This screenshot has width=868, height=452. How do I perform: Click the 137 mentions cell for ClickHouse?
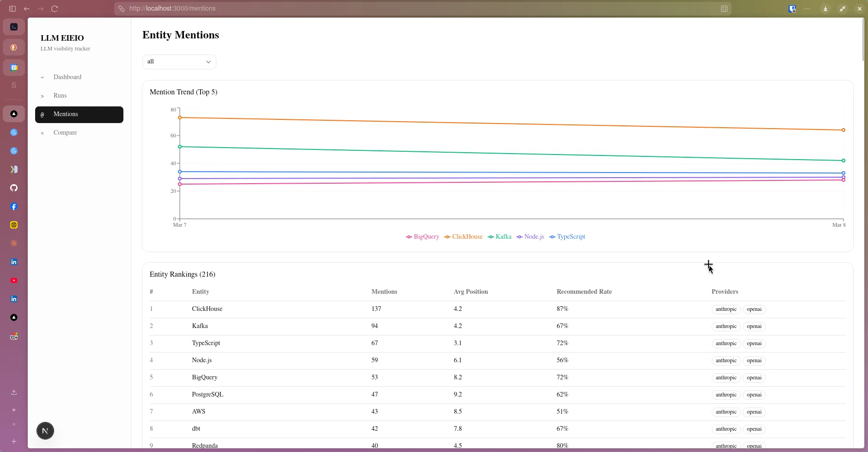[x=376, y=309]
